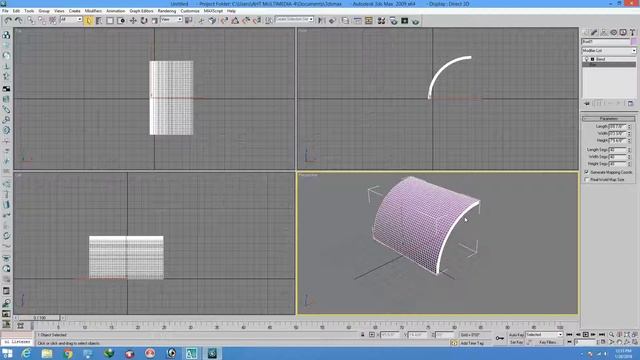This screenshot has width=640, height=360.
Task: Click the Width spinner arrows
Action: (629, 133)
